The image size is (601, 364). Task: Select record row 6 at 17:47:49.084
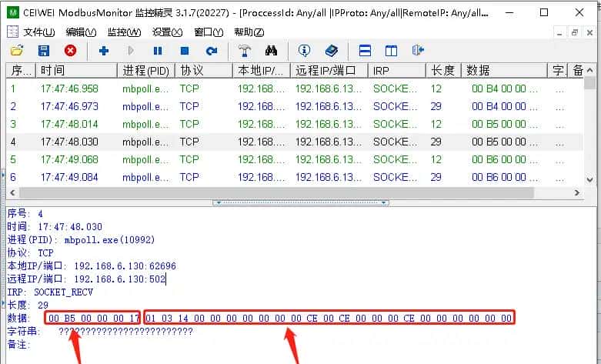(295, 177)
